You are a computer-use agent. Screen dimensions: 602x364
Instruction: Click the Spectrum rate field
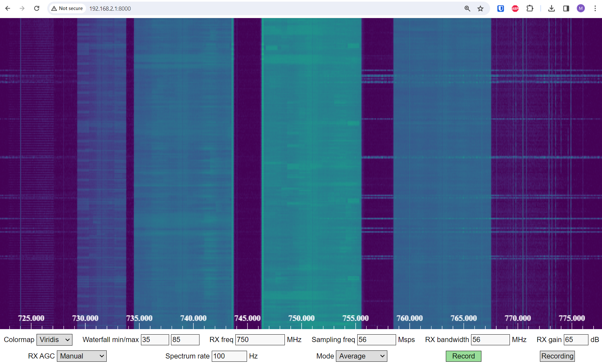pyautogui.click(x=229, y=356)
